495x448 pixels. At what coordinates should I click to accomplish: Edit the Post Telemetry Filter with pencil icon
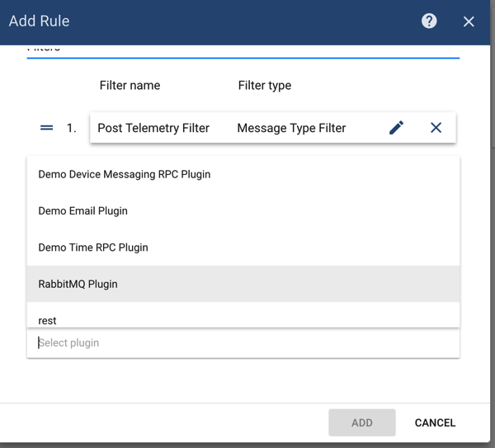click(396, 128)
